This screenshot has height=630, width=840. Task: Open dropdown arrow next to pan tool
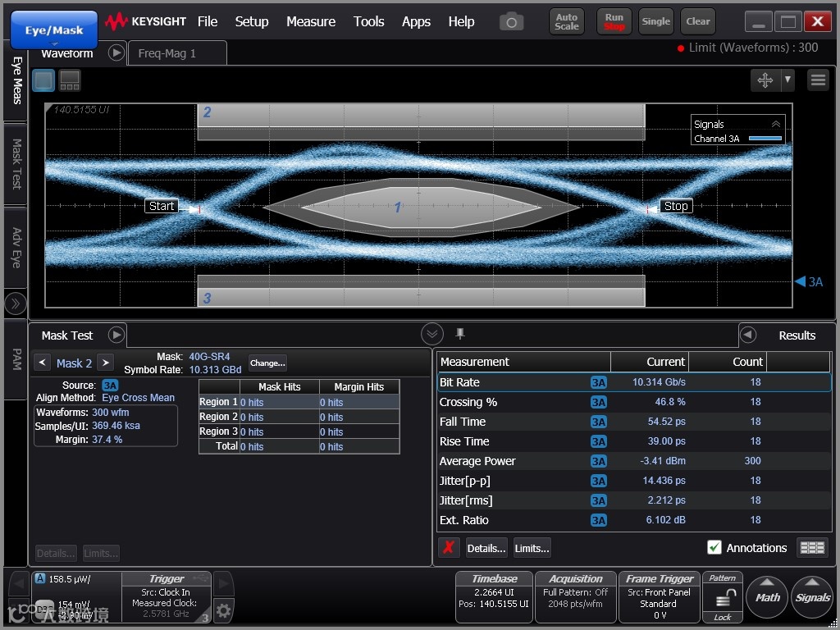coord(787,80)
